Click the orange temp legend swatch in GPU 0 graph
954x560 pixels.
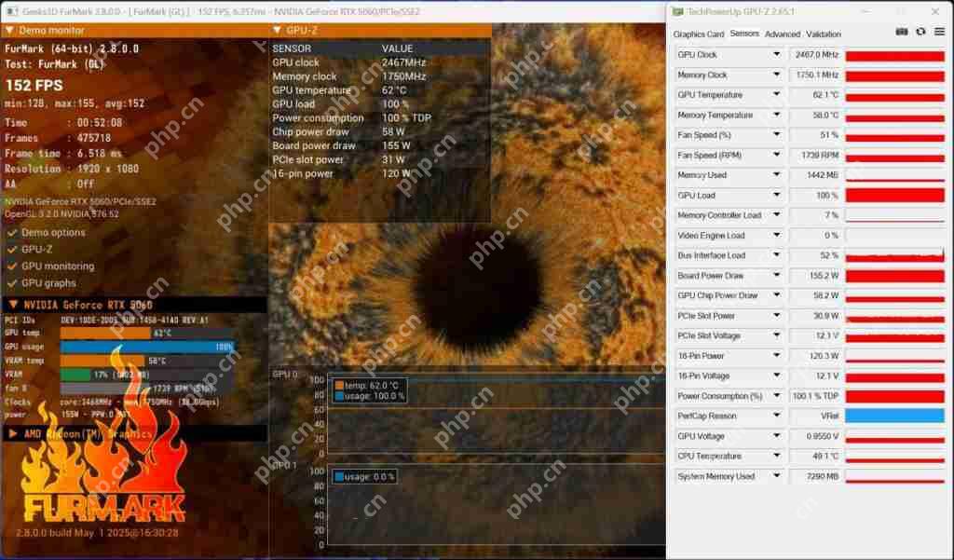(x=339, y=385)
